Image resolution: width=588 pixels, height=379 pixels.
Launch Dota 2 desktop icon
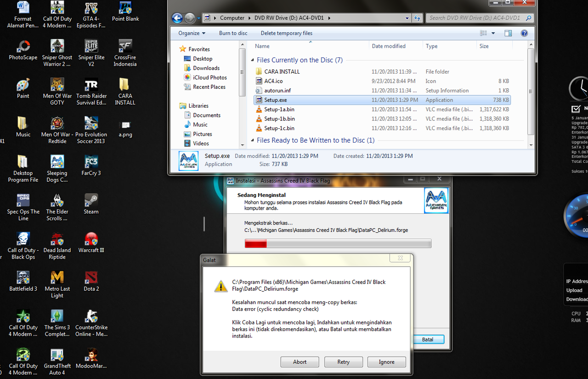click(91, 282)
